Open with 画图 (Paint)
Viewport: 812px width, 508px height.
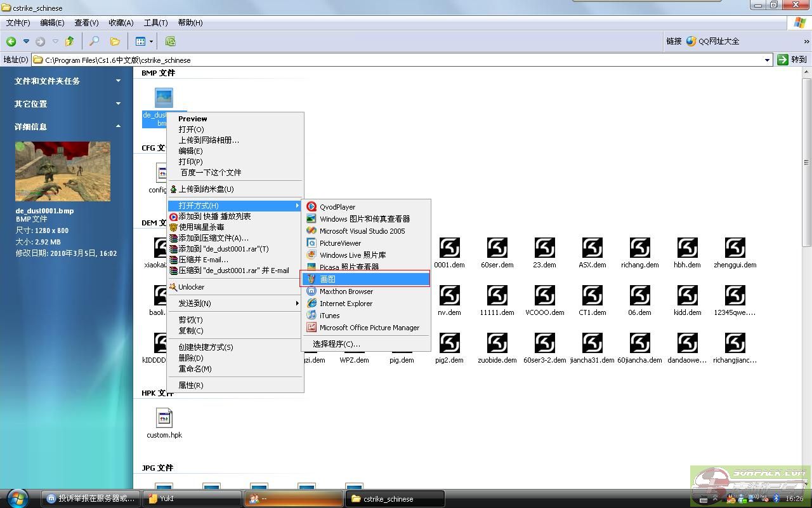point(365,279)
